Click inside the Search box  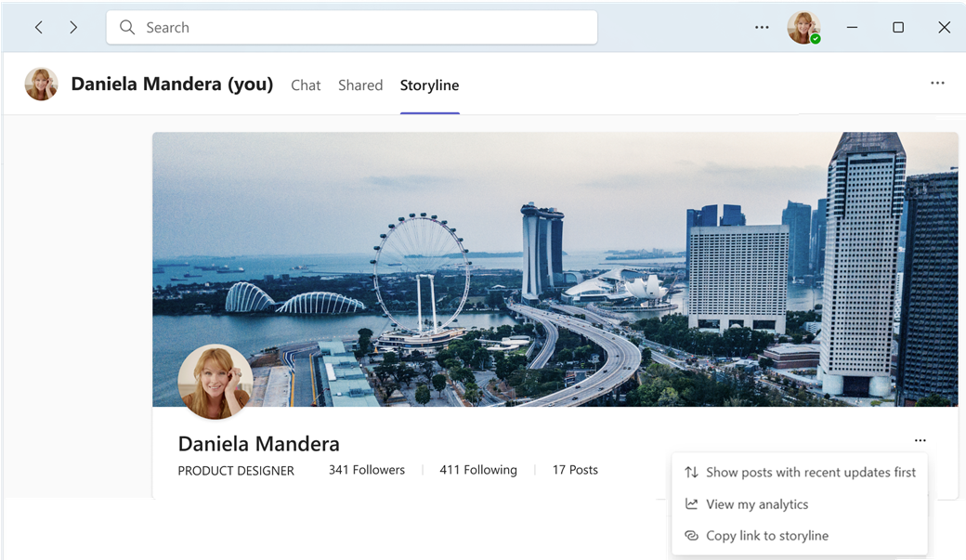(351, 28)
